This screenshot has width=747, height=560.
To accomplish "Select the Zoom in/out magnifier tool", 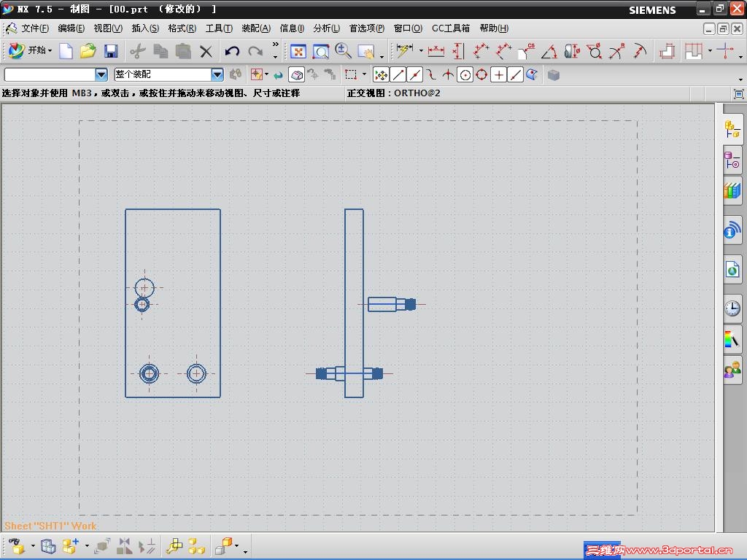I will (343, 50).
